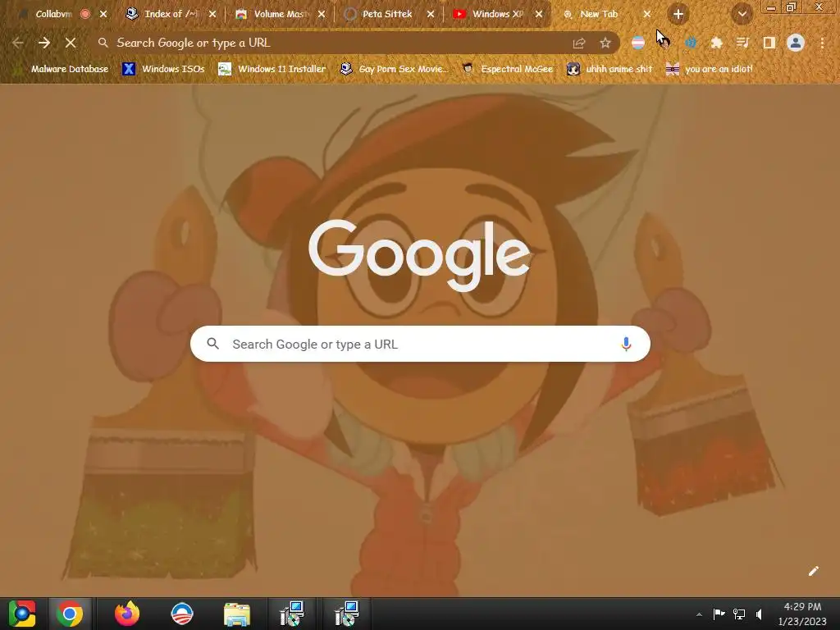The height and width of the screenshot is (630, 840).
Task: Open the clock showing 4:29 PM
Action: 802,614
